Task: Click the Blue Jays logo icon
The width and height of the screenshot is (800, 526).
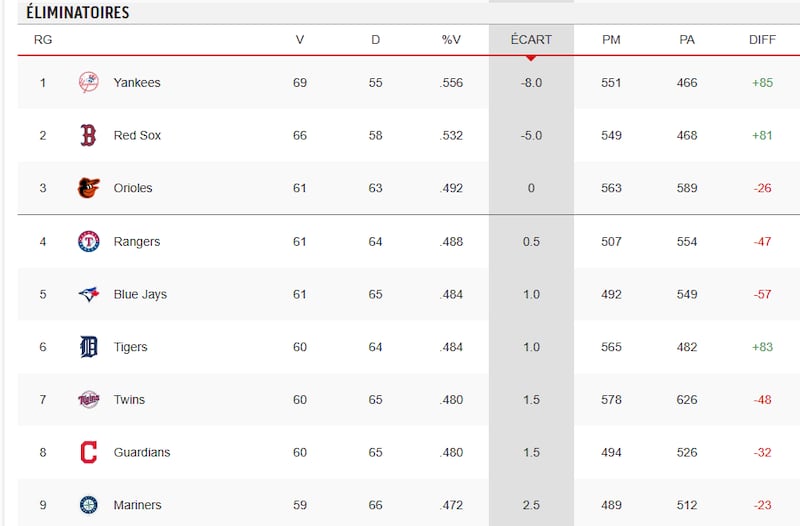Action: [x=88, y=294]
